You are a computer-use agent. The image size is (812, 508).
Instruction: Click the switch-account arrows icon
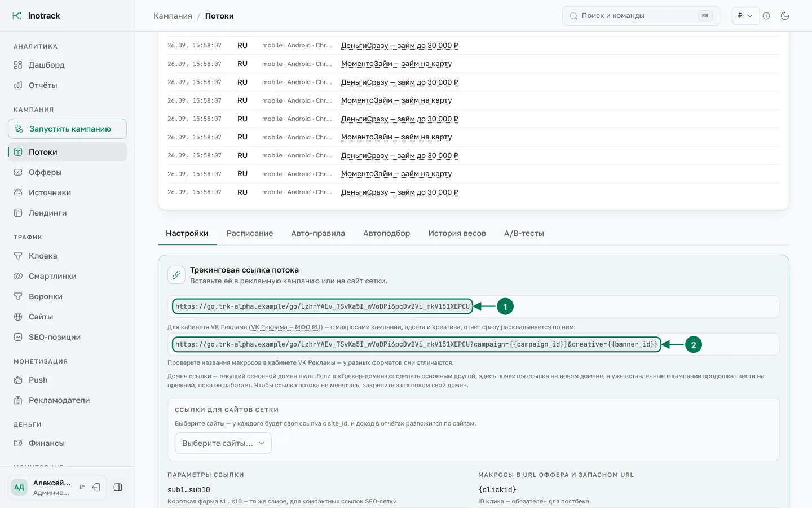pyautogui.click(x=82, y=487)
